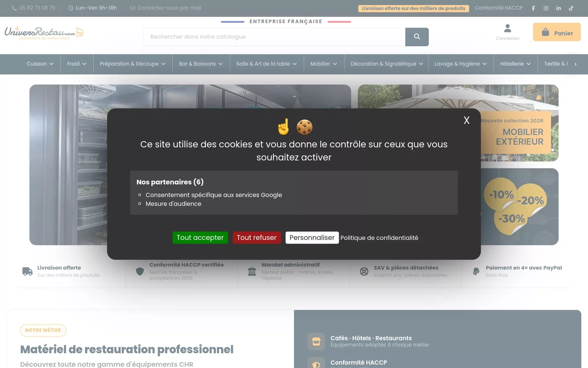This screenshot has height=368, width=588.
Task: Expand the Froid menu
Action: click(77, 64)
